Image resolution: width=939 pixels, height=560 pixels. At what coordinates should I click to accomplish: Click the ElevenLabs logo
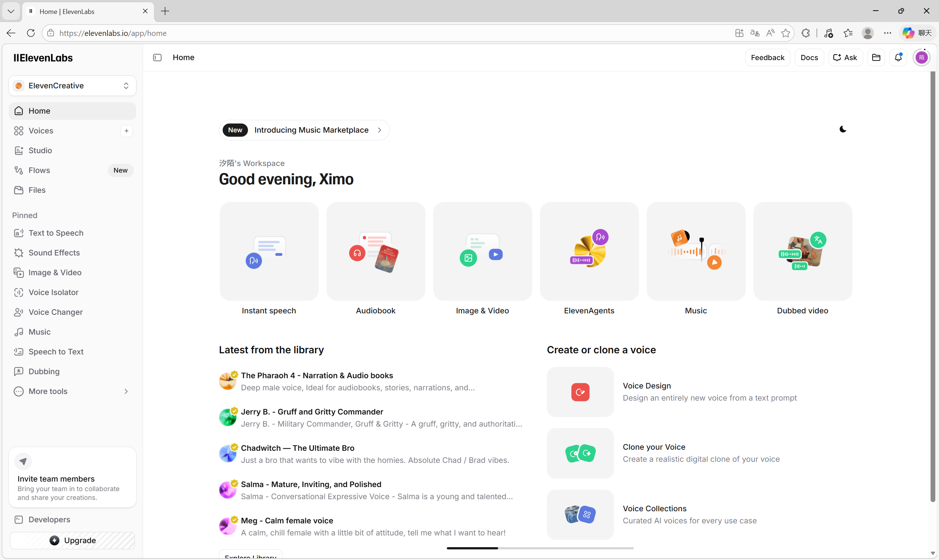(x=43, y=58)
